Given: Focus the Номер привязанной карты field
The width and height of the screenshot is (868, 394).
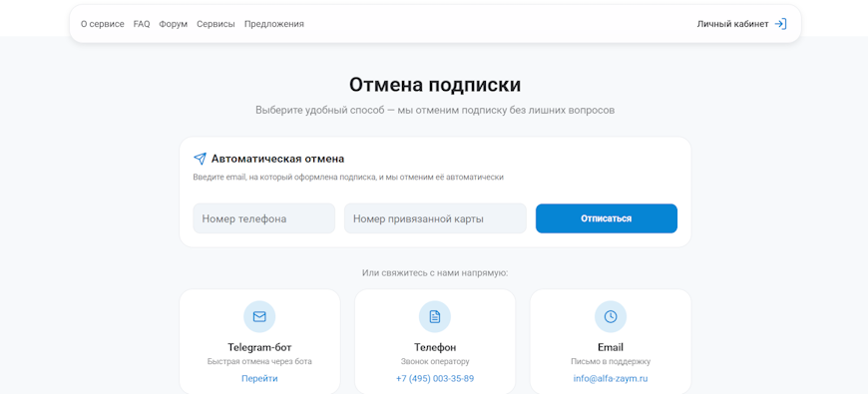Looking at the screenshot, I should tap(435, 218).
